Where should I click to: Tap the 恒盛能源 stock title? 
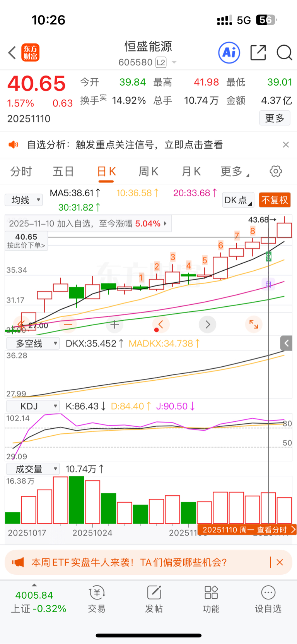click(148, 46)
